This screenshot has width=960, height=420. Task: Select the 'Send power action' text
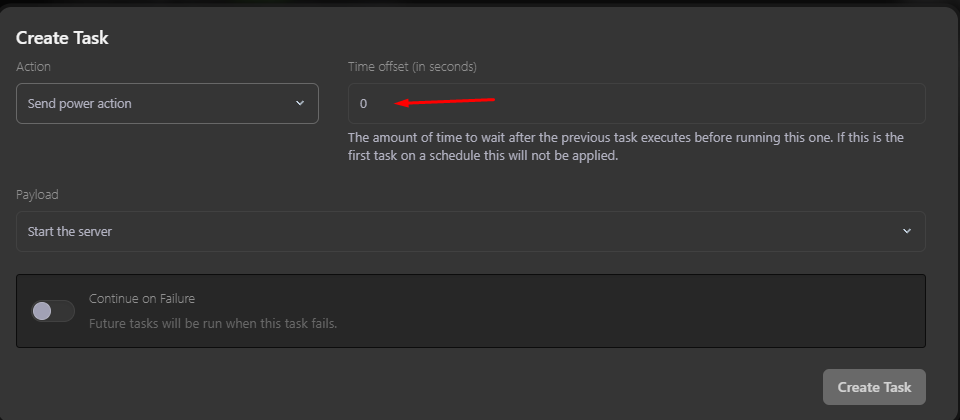click(80, 103)
